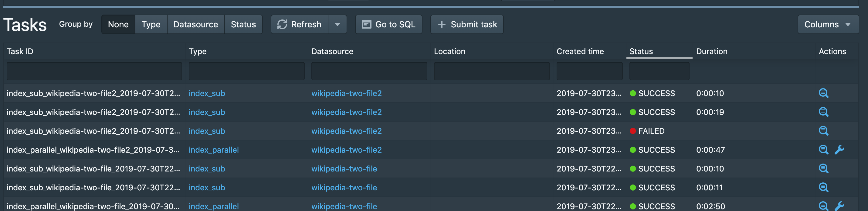Click the Submit task button

(x=467, y=24)
